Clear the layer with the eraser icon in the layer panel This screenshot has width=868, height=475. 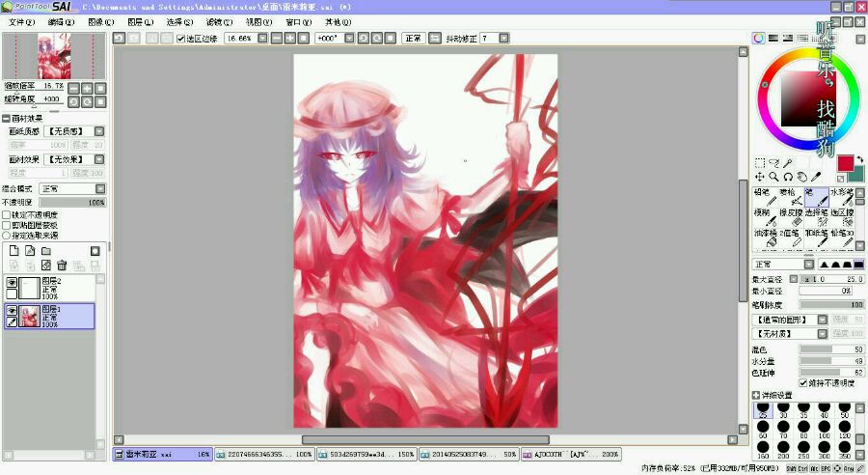point(46,265)
